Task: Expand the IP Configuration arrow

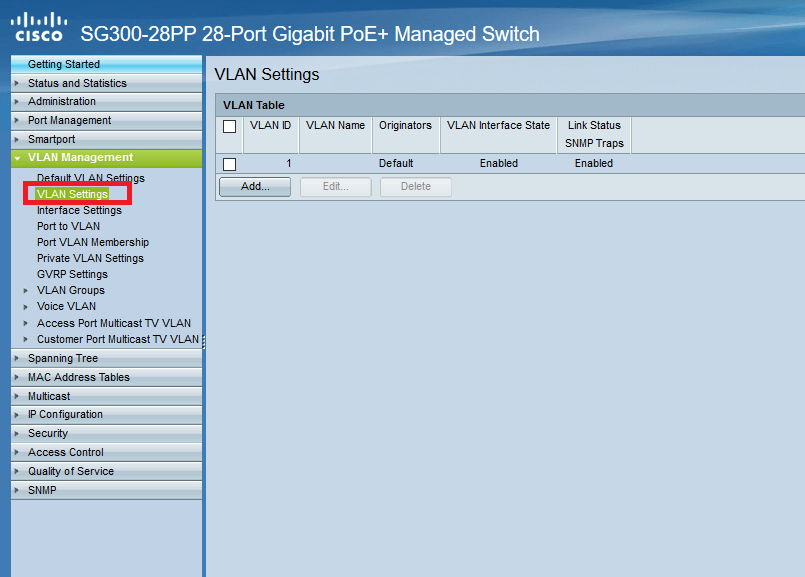Action: coord(17,415)
